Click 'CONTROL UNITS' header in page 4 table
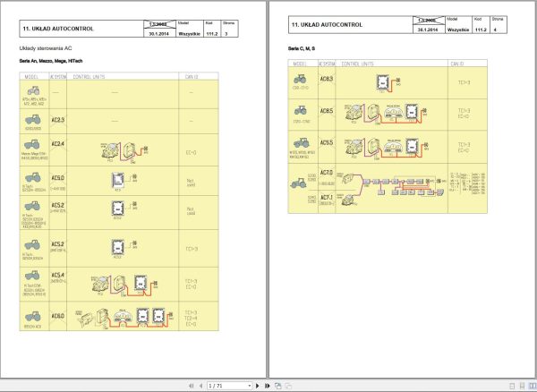537x392 pixels. coord(357,64)
